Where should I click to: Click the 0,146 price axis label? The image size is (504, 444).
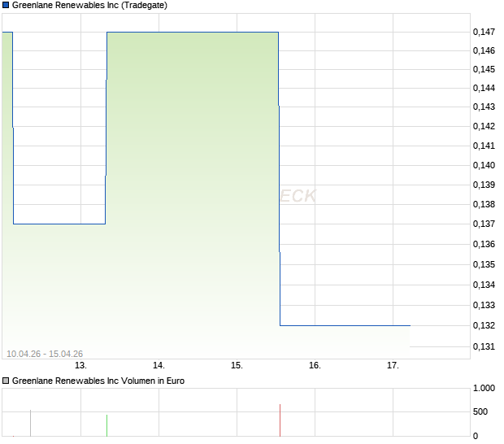pyautogui.click(x=484, y=50)
